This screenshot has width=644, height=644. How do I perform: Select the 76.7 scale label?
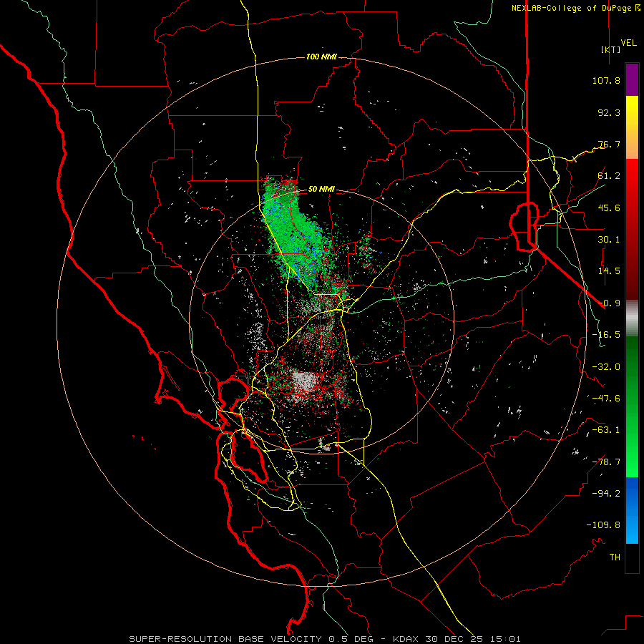click(x=609, y=144)
